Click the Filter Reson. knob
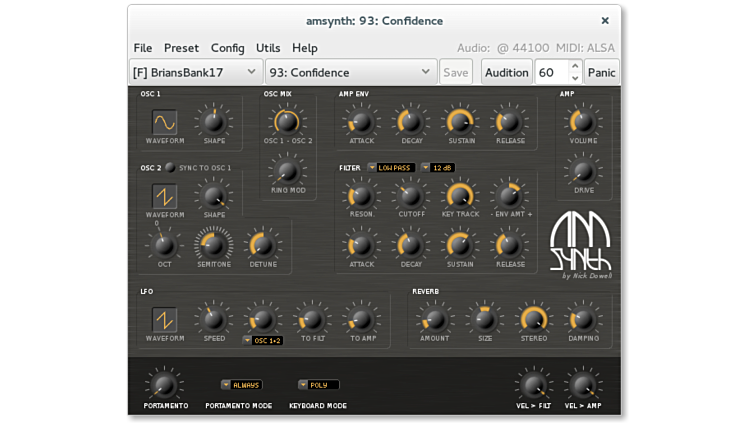 pos(361,196)
